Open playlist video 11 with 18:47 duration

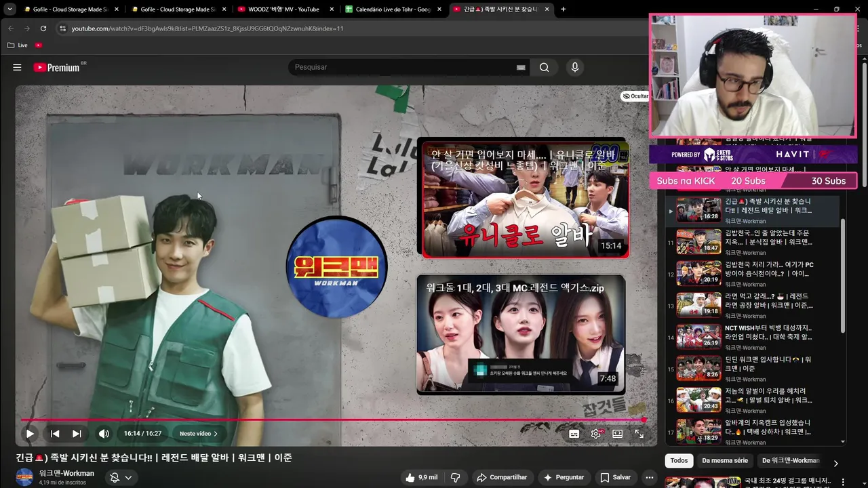coord(753,242)
